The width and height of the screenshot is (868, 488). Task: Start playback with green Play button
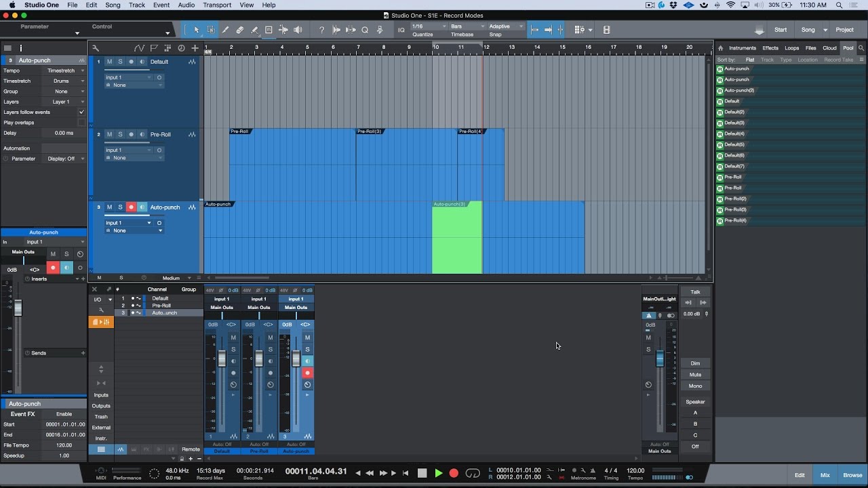pyautogui.click(x=438, y=473)
